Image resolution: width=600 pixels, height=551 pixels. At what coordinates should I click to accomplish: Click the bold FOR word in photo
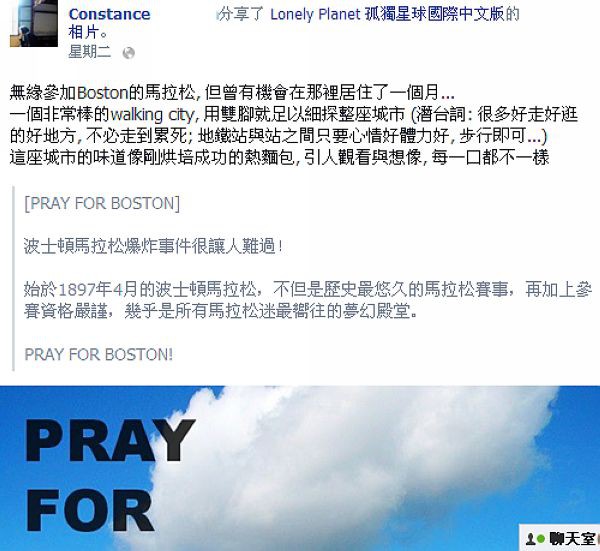[x=90, y=511]
